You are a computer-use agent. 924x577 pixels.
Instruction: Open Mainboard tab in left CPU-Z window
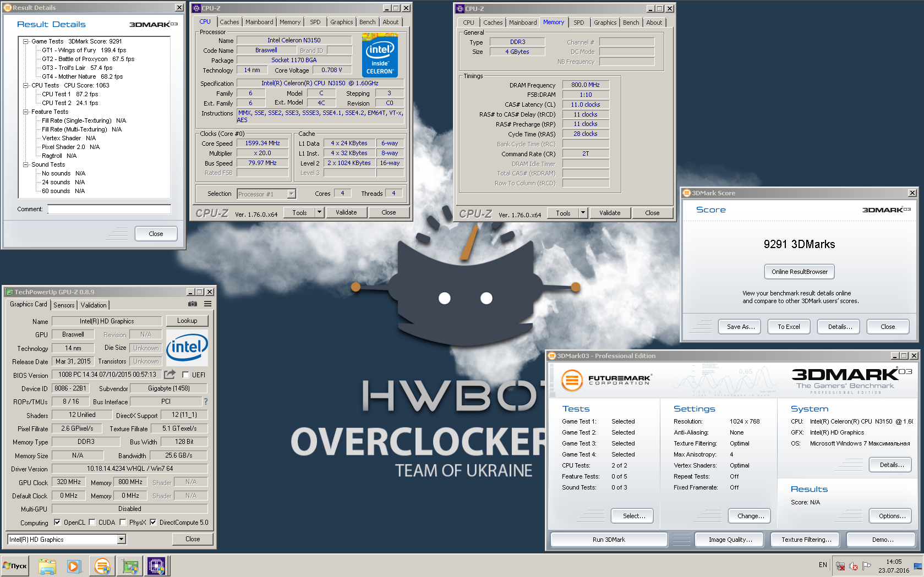point(259,22)
